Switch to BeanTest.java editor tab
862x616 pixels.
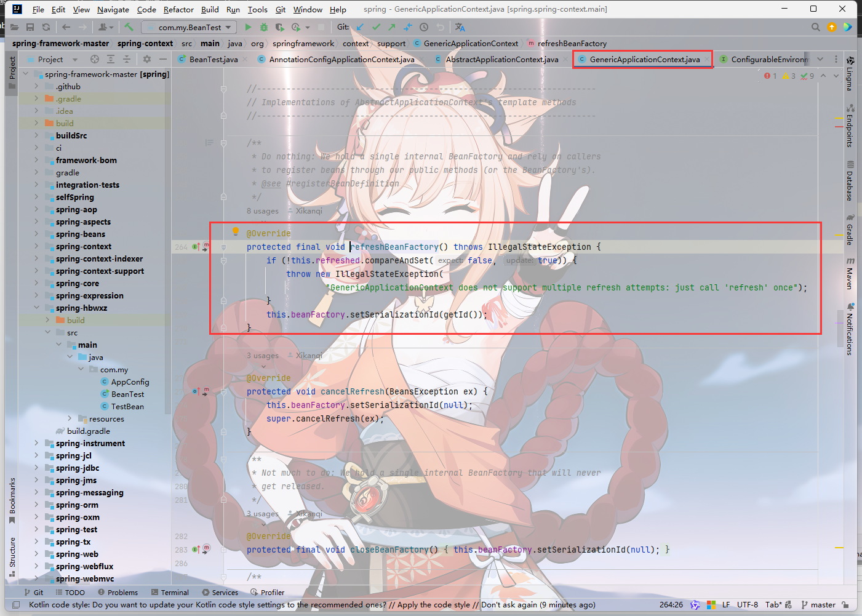coord(213,59)
